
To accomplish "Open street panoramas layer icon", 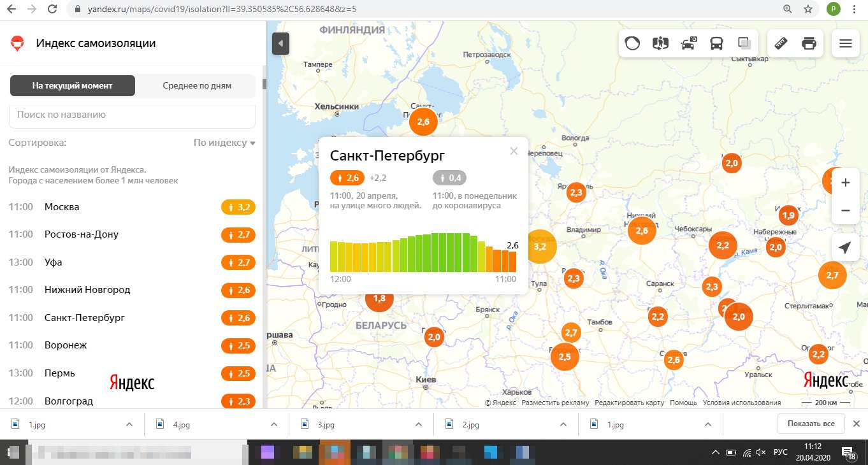I will coord(660,43).
